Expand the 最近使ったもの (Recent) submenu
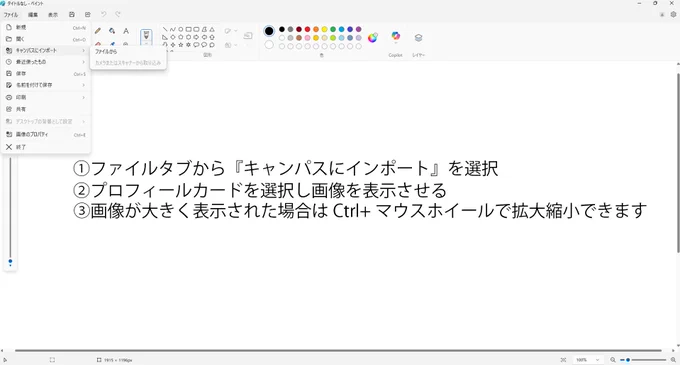Image resolution: width=680 pixels, height=365 pixels. 46,62
